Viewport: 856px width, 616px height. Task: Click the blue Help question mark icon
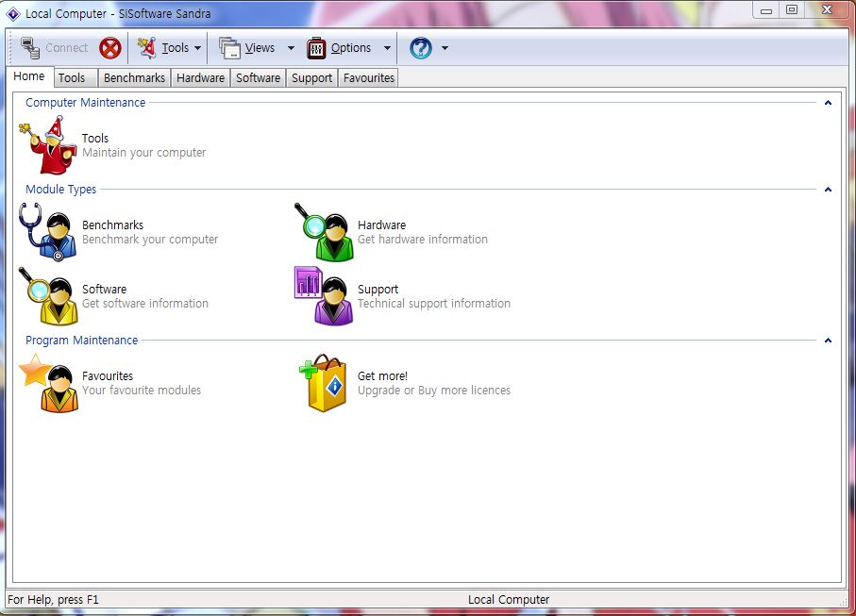click(420, 48)
